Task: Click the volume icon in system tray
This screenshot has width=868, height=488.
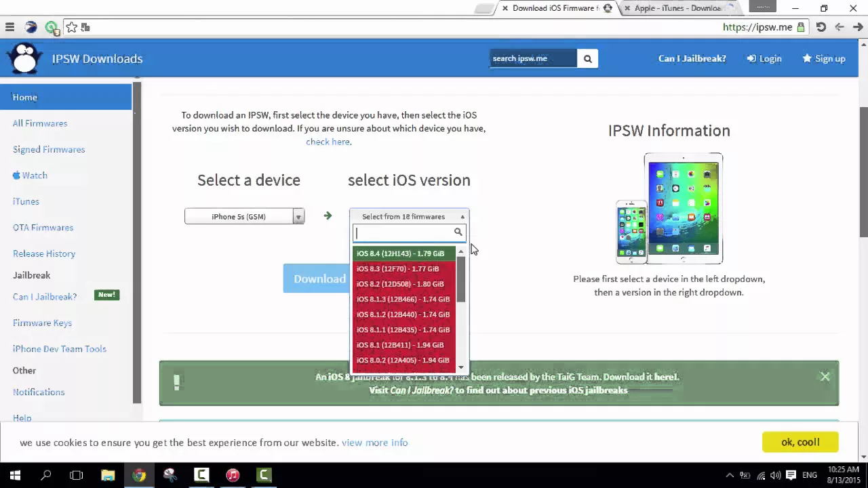Action: point(775,475)
